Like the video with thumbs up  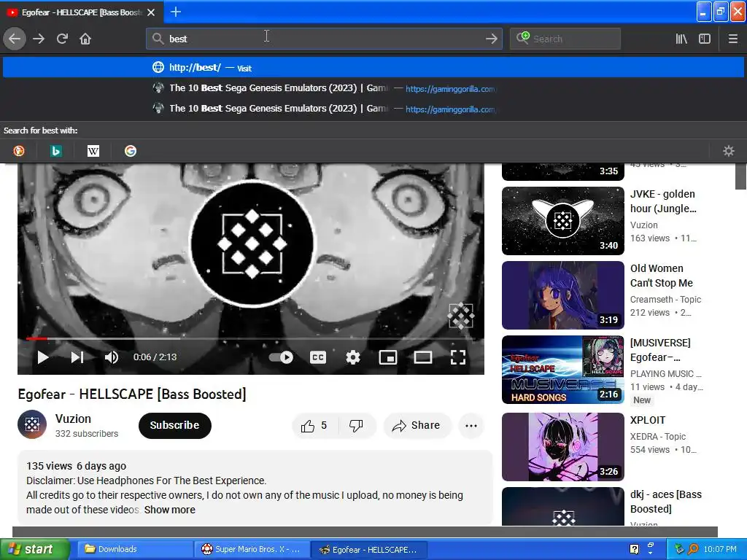coord(314,426)
